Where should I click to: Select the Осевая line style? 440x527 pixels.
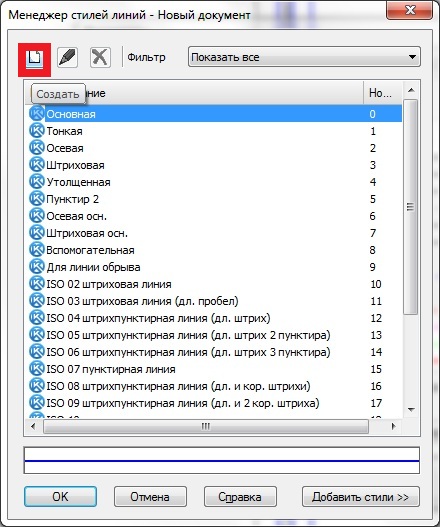point(215,148)
